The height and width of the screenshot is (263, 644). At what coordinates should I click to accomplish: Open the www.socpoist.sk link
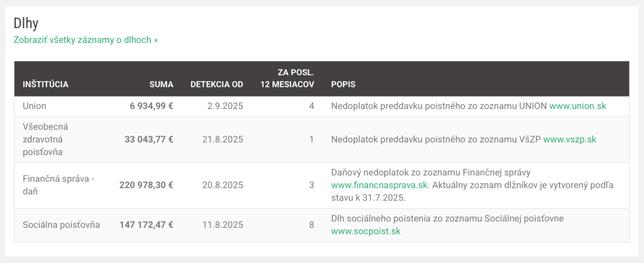tap(366, 231)
